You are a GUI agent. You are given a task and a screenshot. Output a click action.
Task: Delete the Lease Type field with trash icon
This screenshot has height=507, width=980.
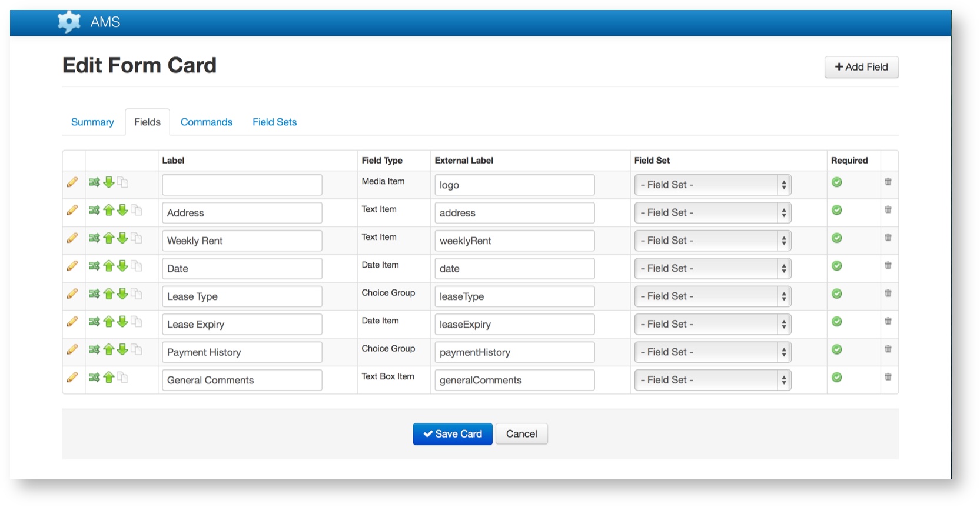click(x=888, y=293)
